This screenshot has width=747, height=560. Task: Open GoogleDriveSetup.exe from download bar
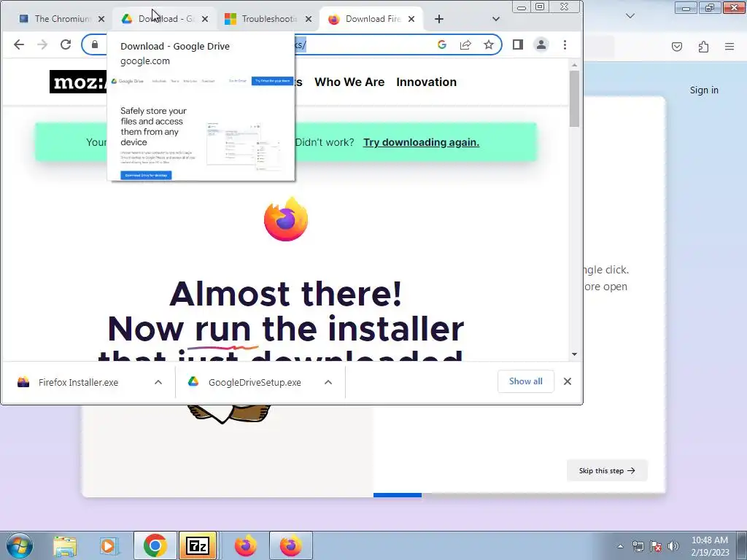255,382
